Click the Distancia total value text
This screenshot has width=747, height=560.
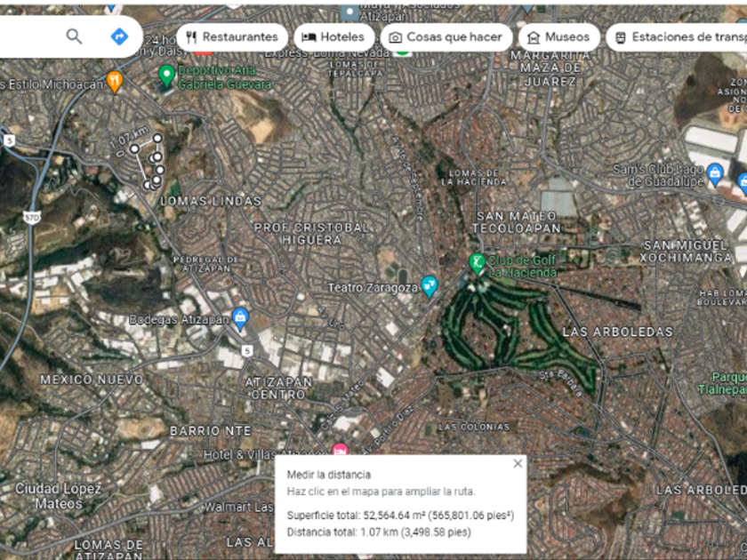pyautogui.click(x=415, y=532)
